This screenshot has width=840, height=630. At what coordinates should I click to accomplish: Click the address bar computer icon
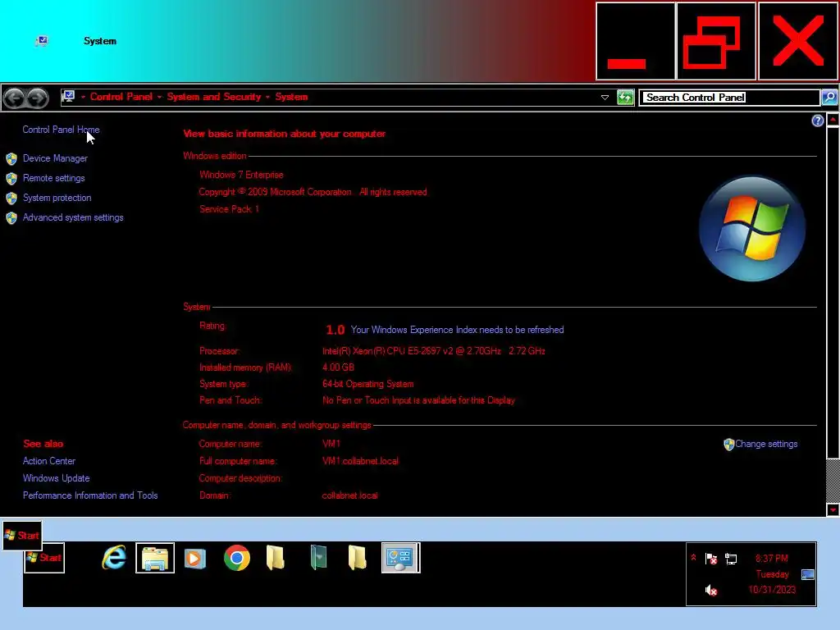[x=69, y=97]
